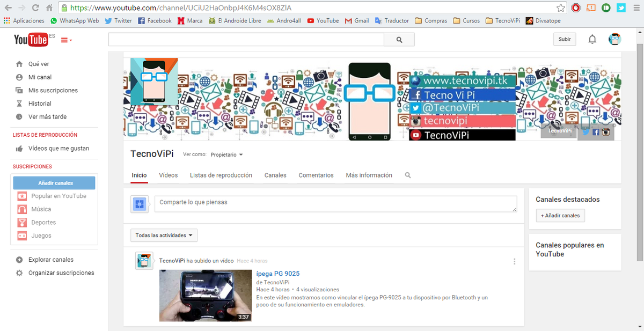Open the ípega PG 9025 video thumbnail
The width and height of the screenshot is (644, 331).
[206, 296]
